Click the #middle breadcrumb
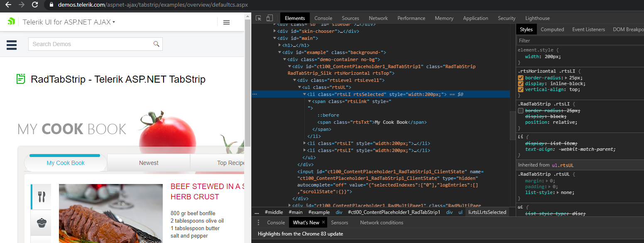The image size is (644, 243). (274, 212)
